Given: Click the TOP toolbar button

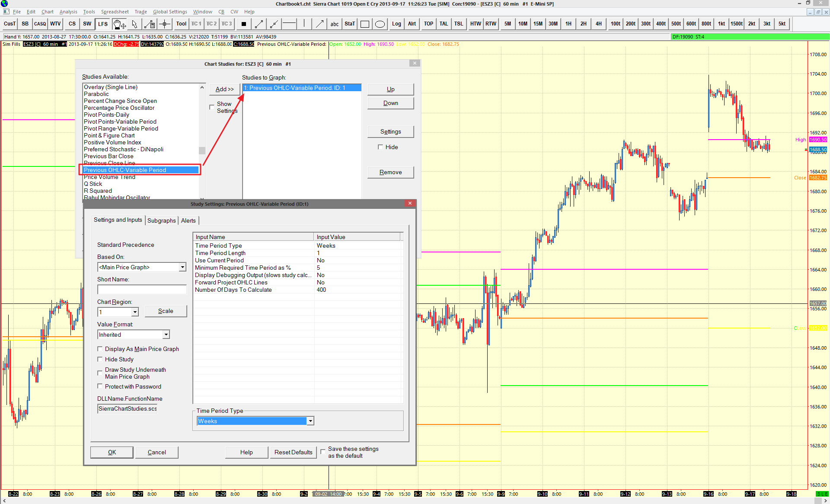Looking at the screenshot, I should (x=428, y=24).
